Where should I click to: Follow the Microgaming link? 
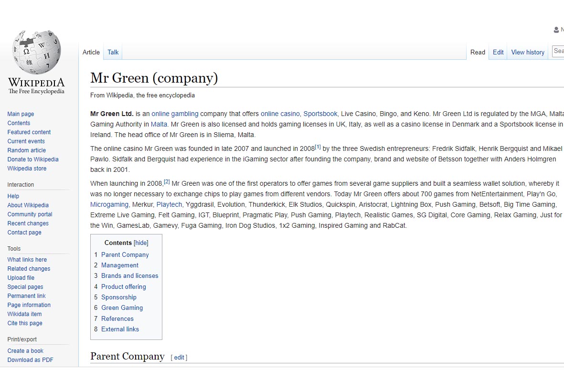(x=109, y=204)
